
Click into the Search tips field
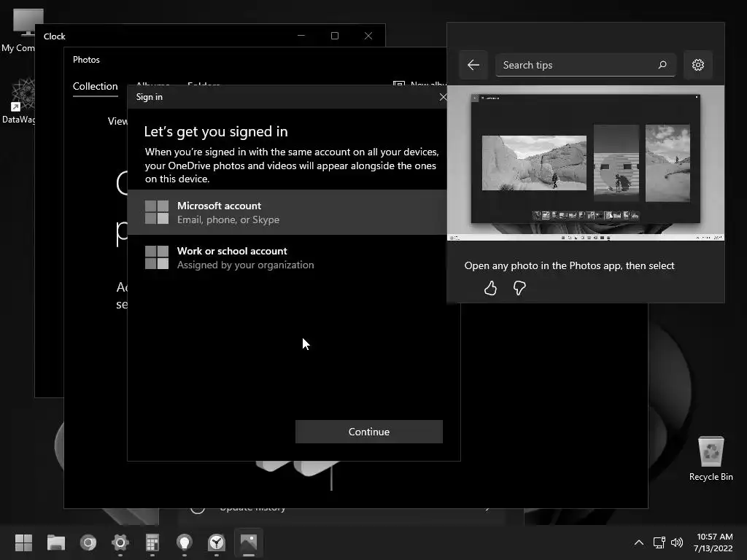(586, 65)
